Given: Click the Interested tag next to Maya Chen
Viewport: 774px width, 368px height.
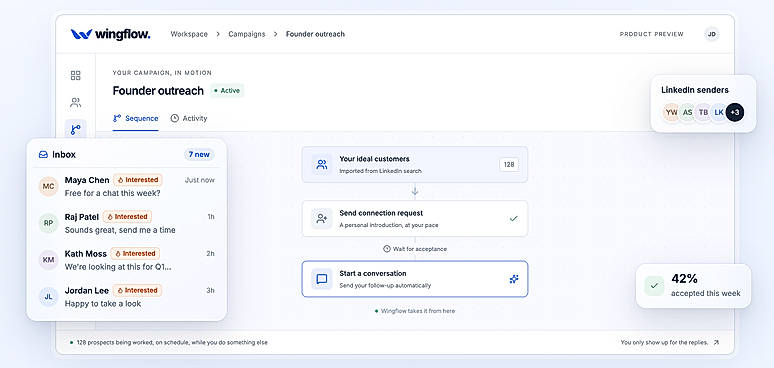Looking at the screenshot, I should pyautogui.click(x=138, y=180).
